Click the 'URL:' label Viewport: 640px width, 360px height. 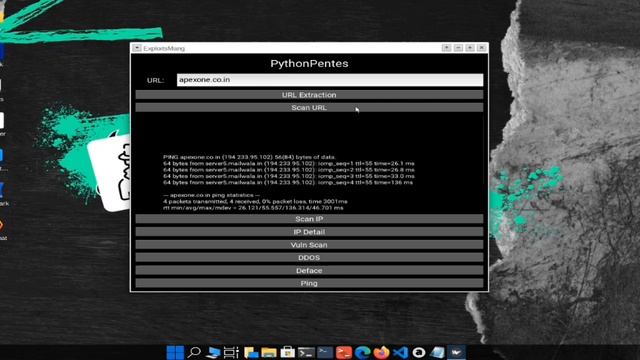155,80
